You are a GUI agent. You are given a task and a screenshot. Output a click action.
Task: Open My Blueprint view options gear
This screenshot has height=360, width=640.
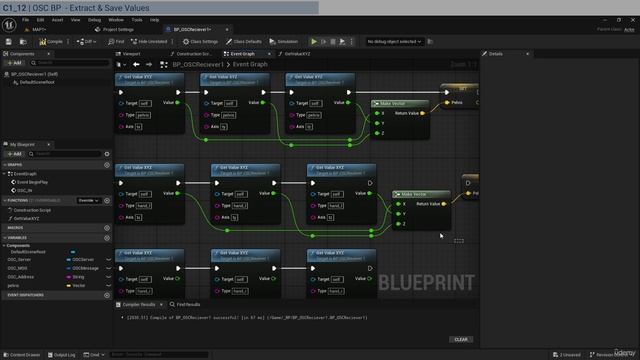107,154
